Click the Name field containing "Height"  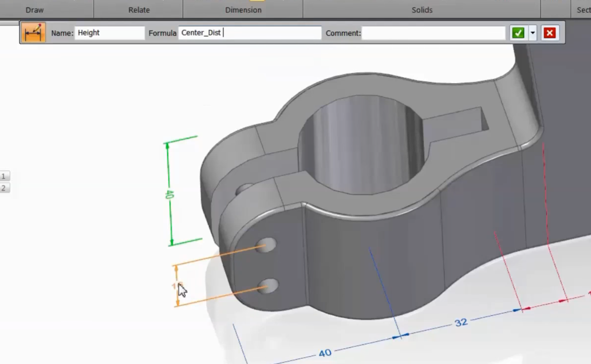coord(110,33)
